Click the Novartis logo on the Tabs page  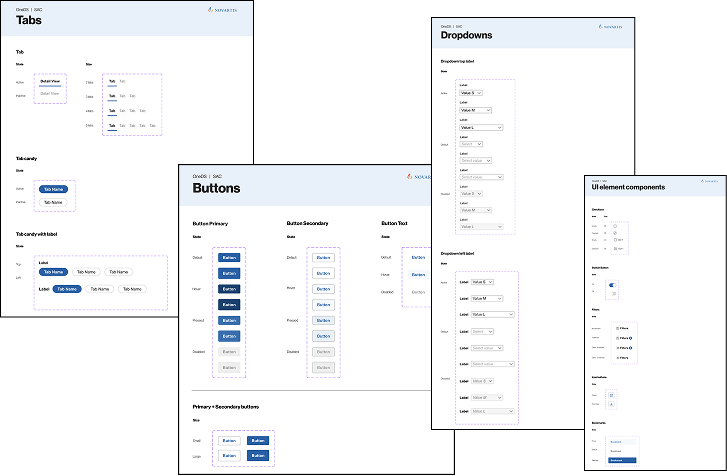(223, 10)
